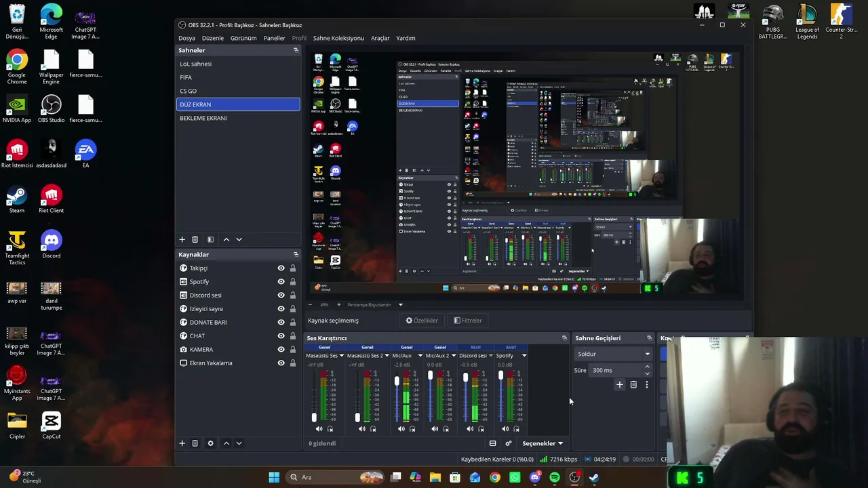
Task: Switch to the CS GO scene
Action: point(238,91)
